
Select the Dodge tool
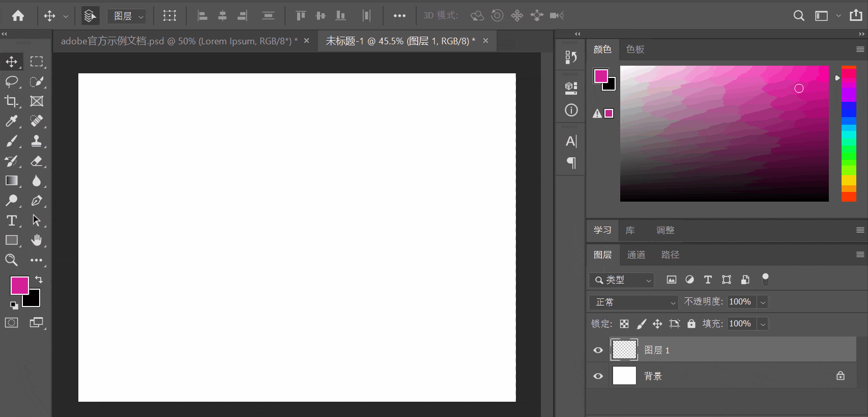pos(11,201)
